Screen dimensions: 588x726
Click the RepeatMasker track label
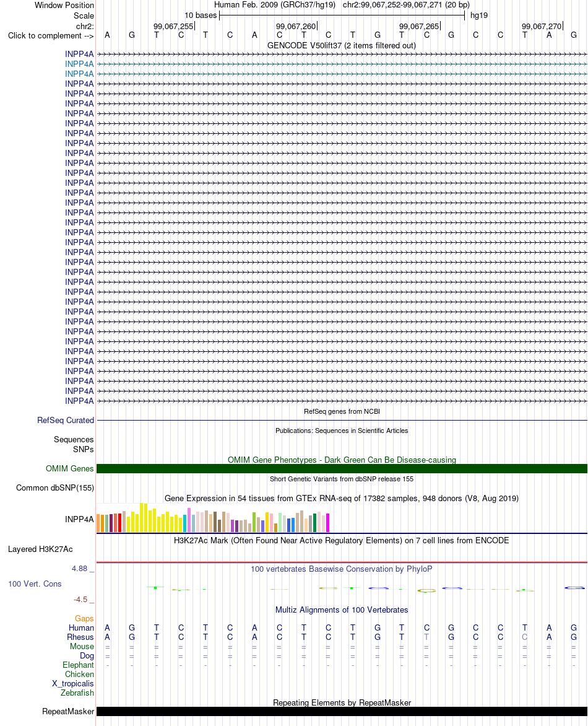coord(68,712)
